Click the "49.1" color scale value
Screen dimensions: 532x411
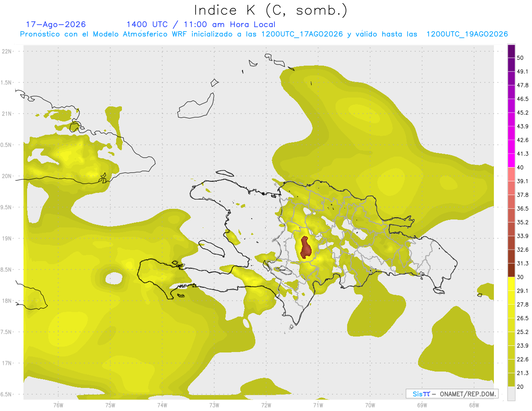click(523, 71)
